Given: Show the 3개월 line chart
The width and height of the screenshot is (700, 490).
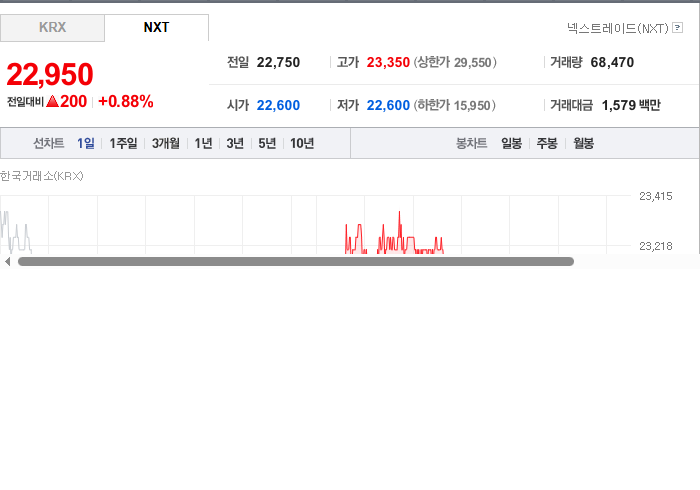Looking at the screenshot, I should coord(166,143).
